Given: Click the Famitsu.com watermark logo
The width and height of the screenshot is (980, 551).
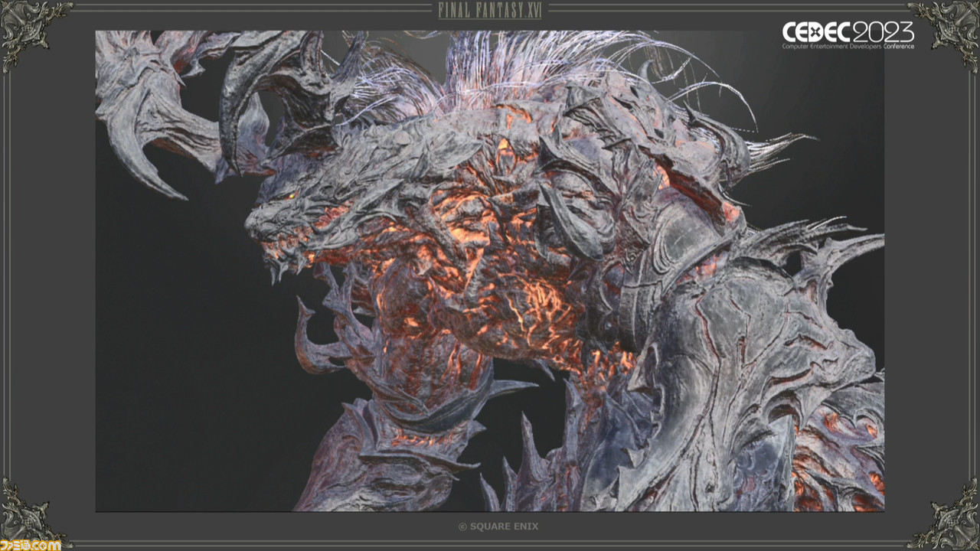Looking at the screenshot, I should 31,545.
